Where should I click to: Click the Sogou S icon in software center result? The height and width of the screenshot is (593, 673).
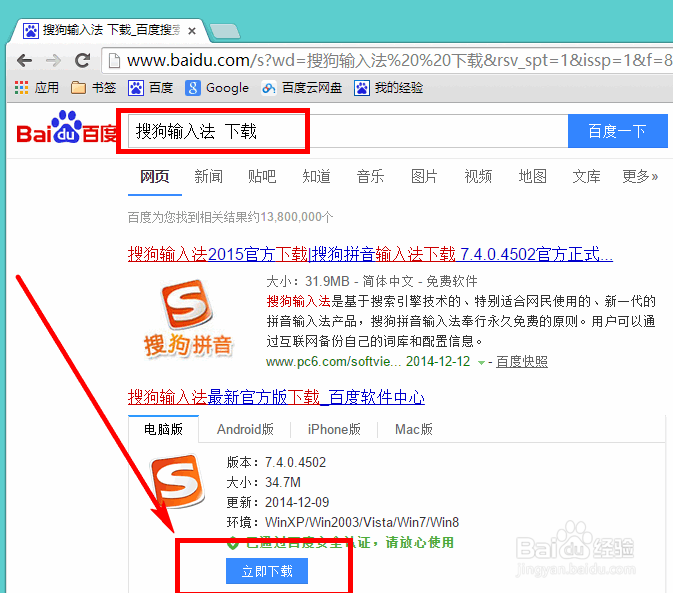177,481
